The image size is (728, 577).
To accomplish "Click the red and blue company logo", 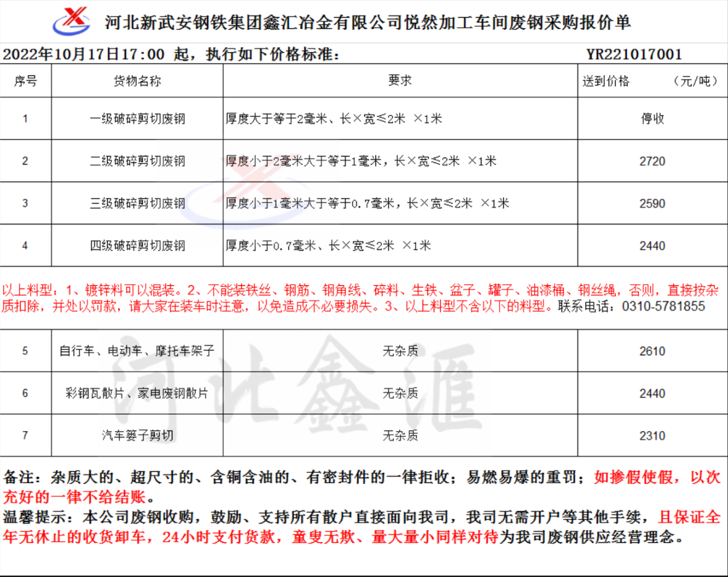I will 72,21.
